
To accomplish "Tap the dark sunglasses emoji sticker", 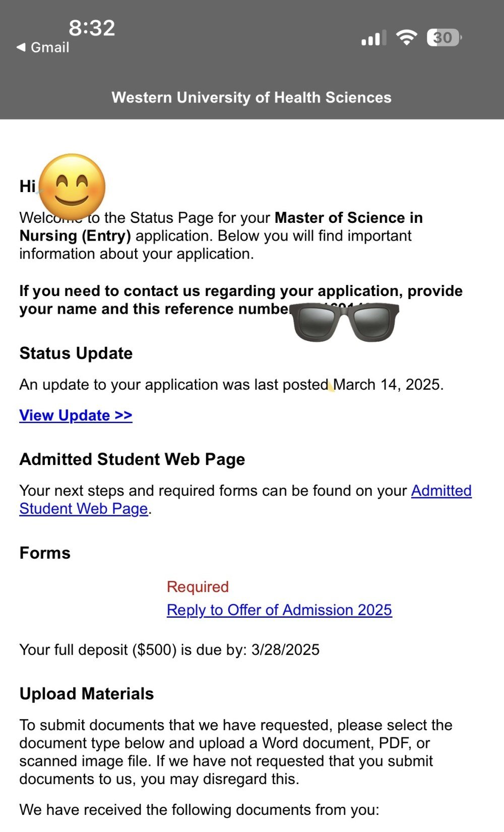I will (x=346, y=322).
